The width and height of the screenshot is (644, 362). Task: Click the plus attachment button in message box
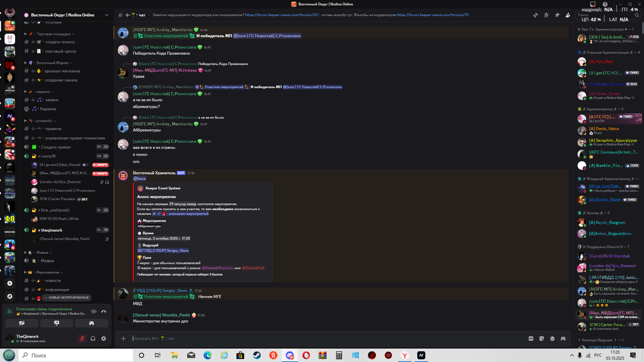[x=123, y=338]
